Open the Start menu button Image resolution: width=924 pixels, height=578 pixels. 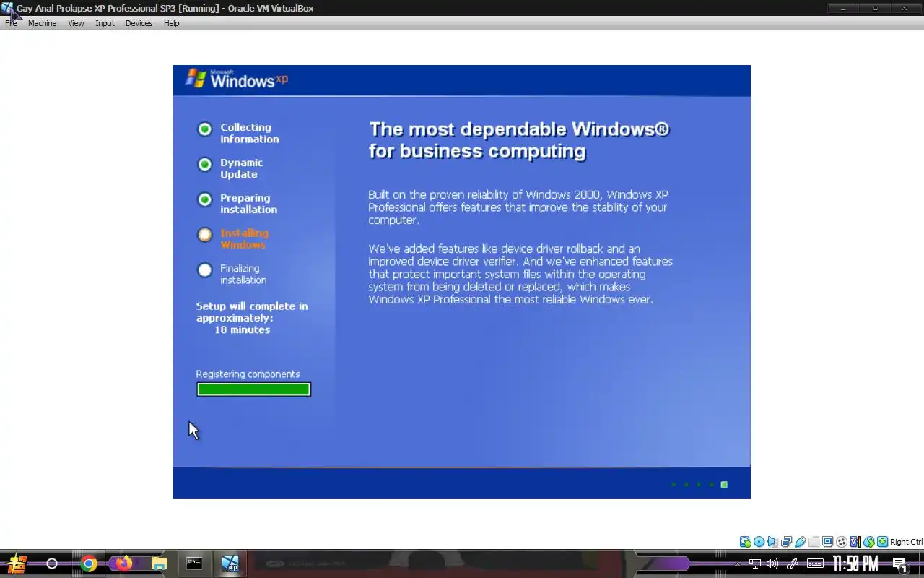click(17, 564)
